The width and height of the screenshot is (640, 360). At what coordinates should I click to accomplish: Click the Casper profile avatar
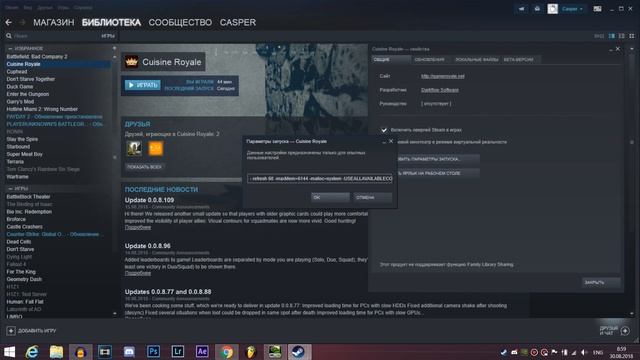552,9
